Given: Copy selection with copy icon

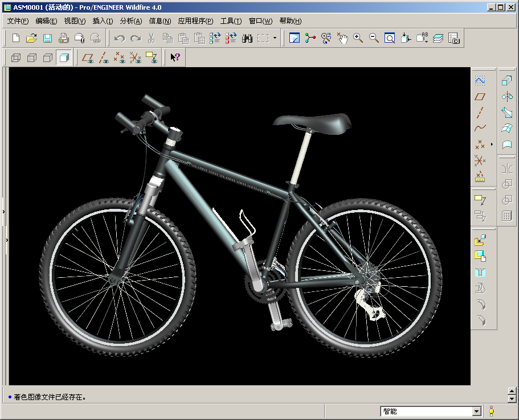Looking at the screenshot, I should tap(168, 38).
